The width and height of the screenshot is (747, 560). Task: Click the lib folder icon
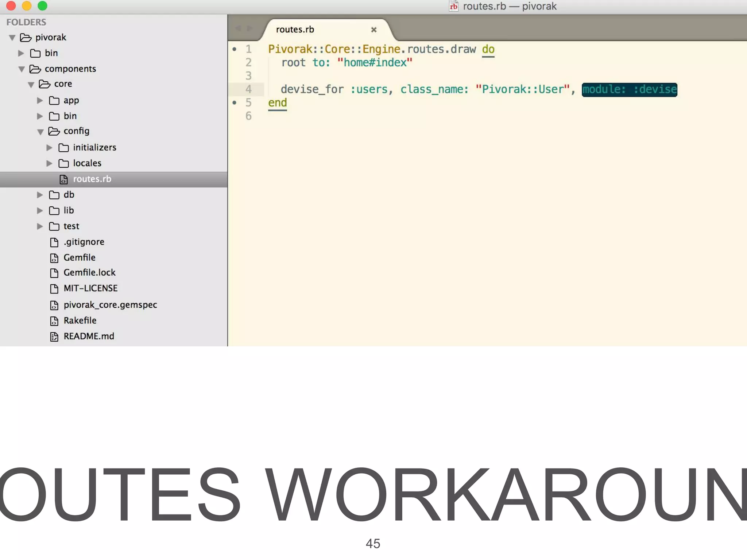pos(54,210)
